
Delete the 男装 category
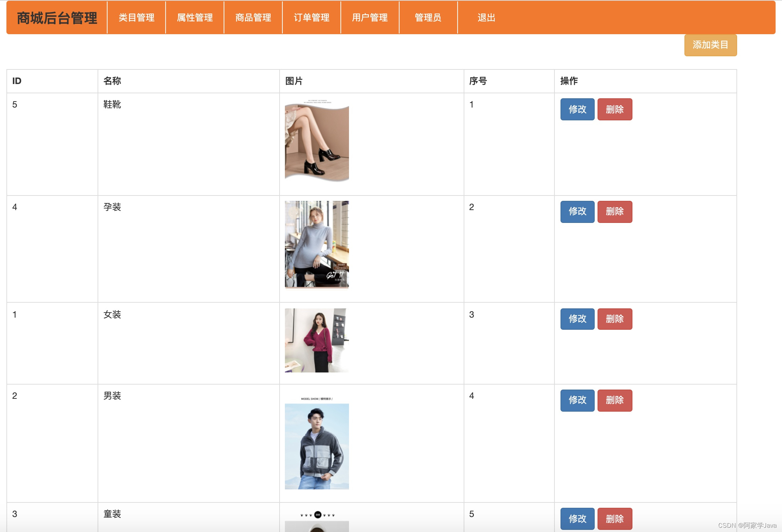click(615, 400)
